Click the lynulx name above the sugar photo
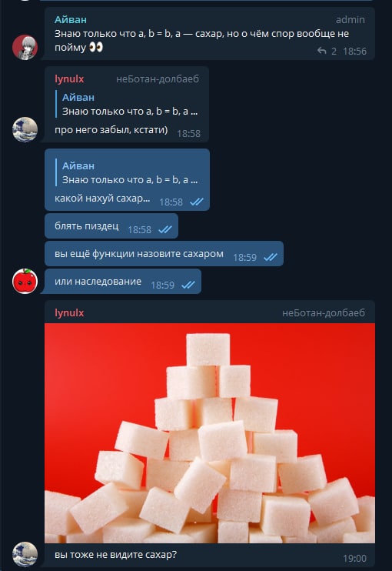 point(69,312)
